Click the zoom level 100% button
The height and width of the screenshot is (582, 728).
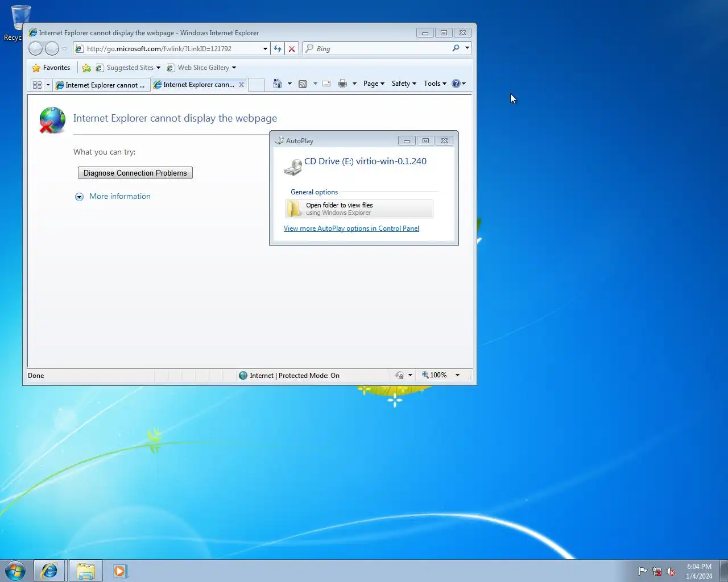point(435,375)
